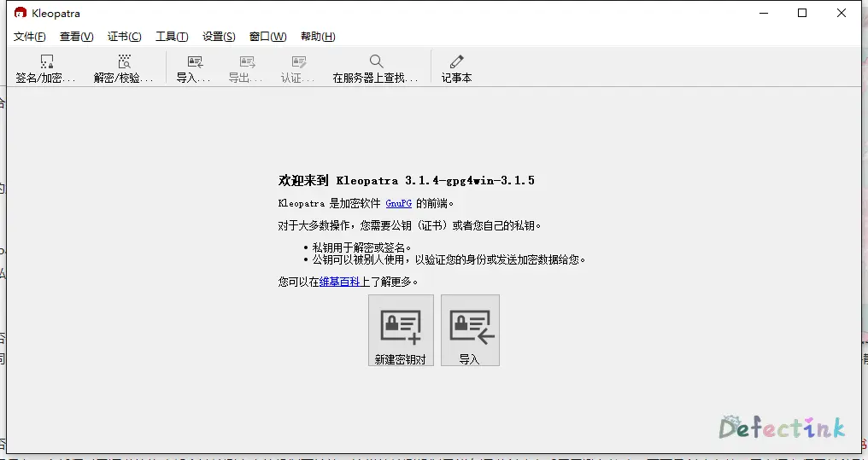Open the 查看(V) menu
This screenshot has width=868, height=460.
coord(76,37)
